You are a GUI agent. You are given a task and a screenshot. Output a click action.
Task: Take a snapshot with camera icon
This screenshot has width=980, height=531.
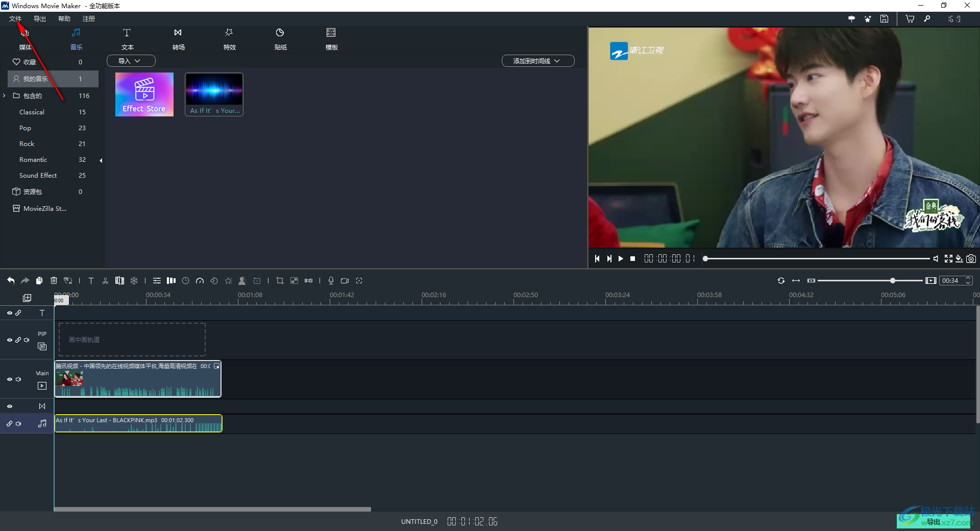point(971,259)
